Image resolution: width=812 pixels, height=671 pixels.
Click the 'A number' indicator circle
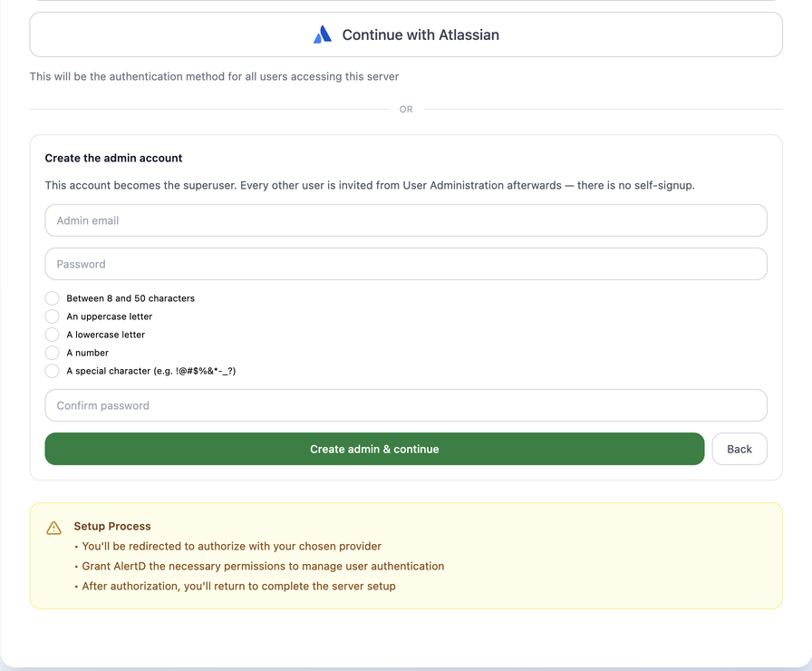point(52,353)
